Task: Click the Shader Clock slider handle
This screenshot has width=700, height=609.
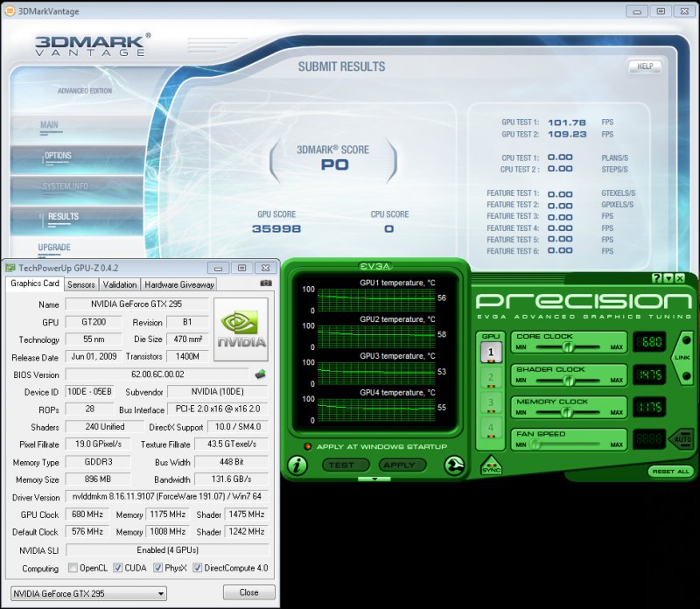Action: 568,381
